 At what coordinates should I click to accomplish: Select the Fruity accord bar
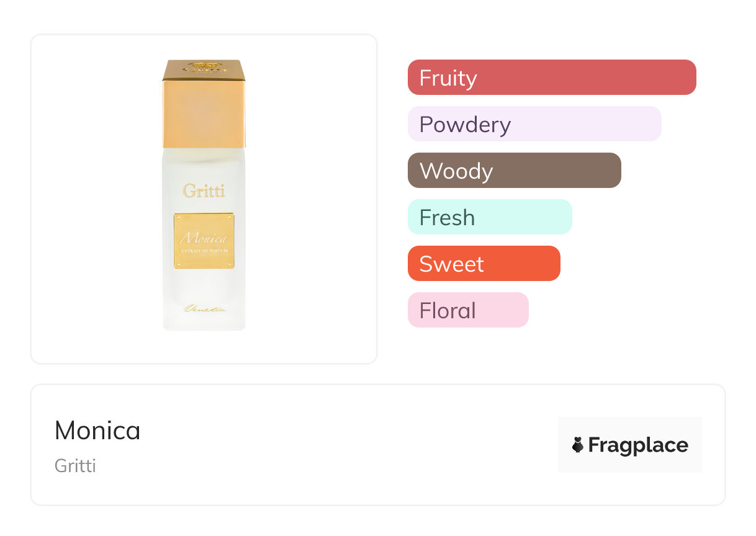point(551,78)
